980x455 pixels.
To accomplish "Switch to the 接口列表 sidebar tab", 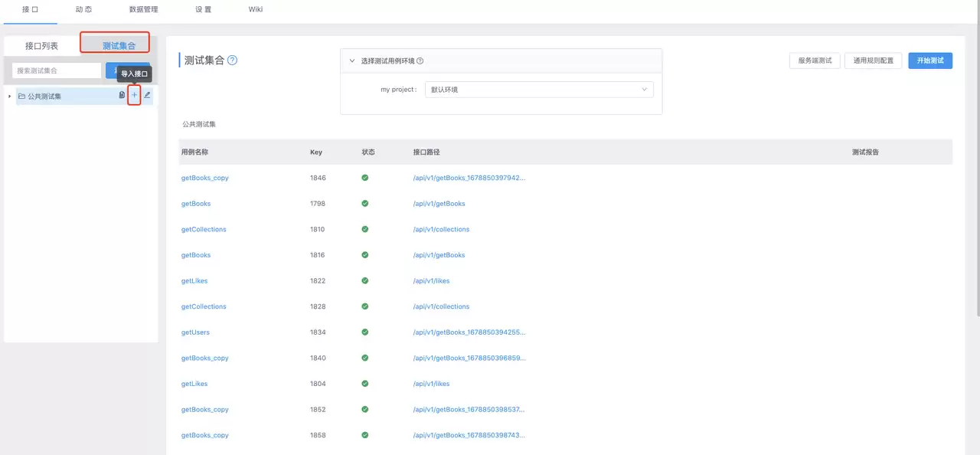I will pos(41,46).
